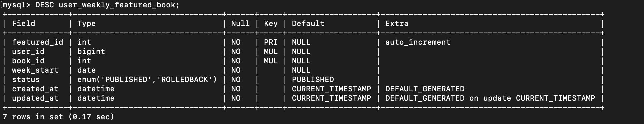Click the Null column header
This screenshot has height=124, width=644.
click(240, 24)
